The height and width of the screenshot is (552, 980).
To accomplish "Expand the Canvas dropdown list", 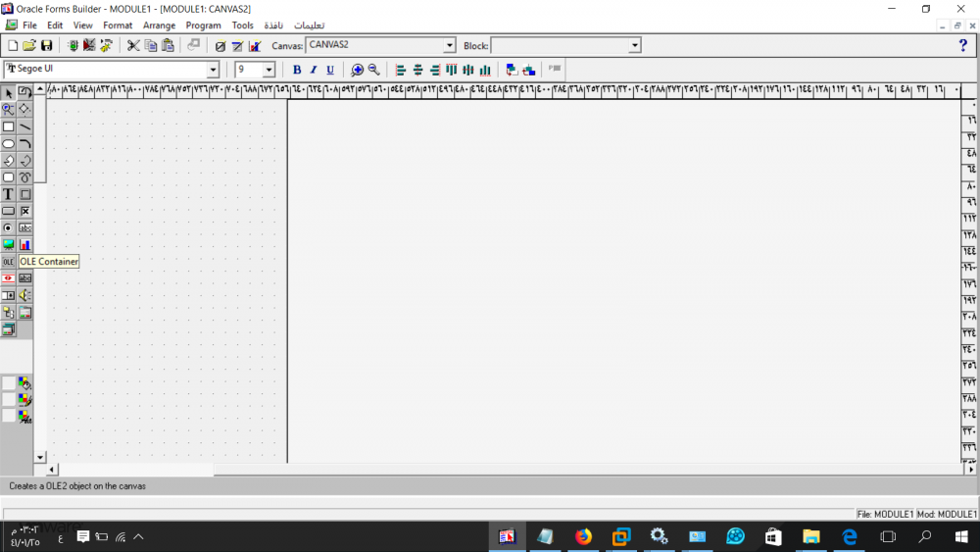I will (x=450, y=45).
